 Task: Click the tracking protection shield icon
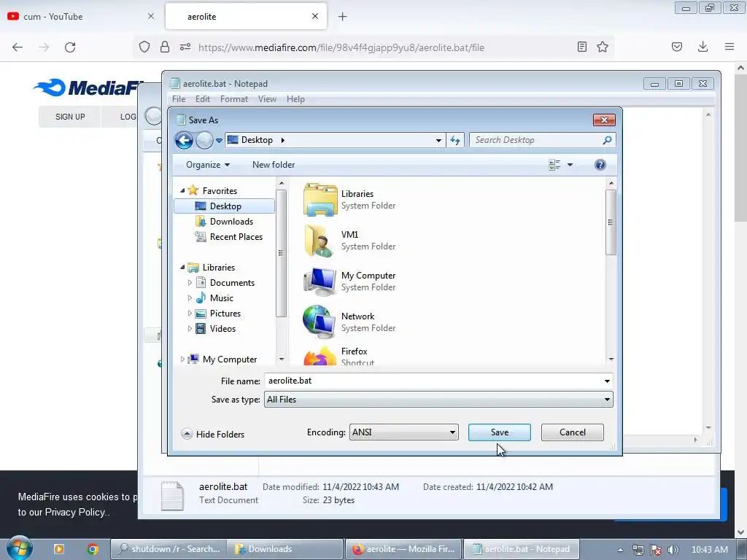[x=144, y=47]
